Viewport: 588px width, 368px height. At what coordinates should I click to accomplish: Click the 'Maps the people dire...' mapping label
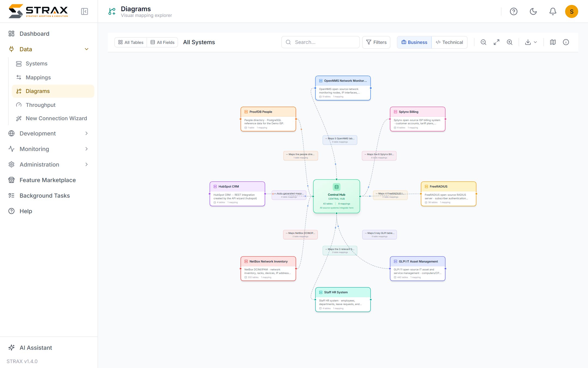click(301, 156)
